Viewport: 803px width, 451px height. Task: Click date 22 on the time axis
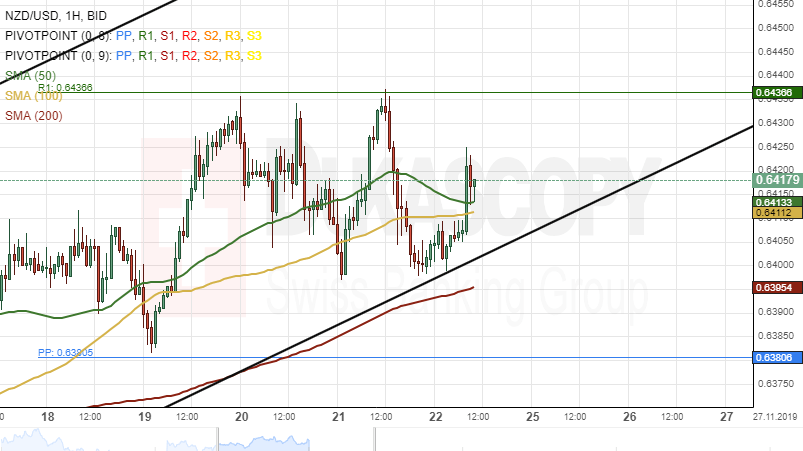pyautogui.click(x=435, y=416)
